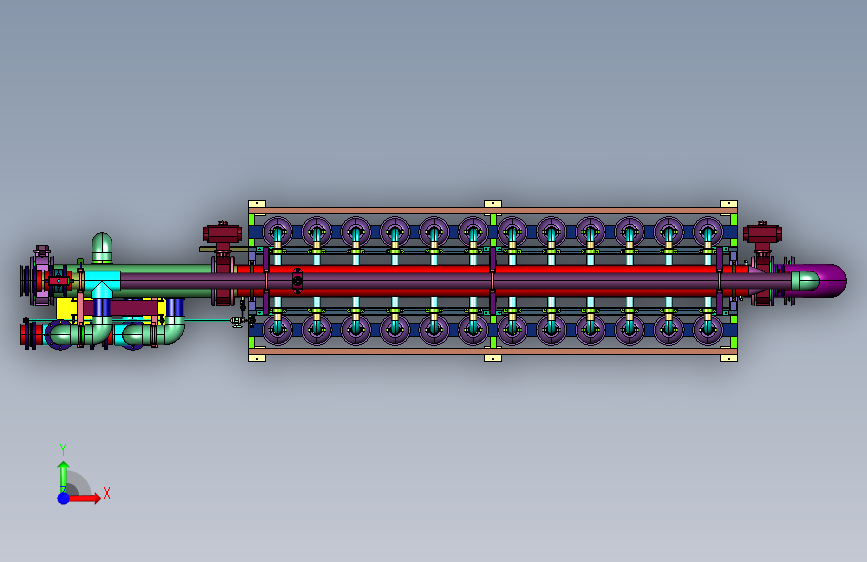Select the dark red actuator beside the purple end cap
This screenshot has width=867, height=562.
tap(762, 233)
